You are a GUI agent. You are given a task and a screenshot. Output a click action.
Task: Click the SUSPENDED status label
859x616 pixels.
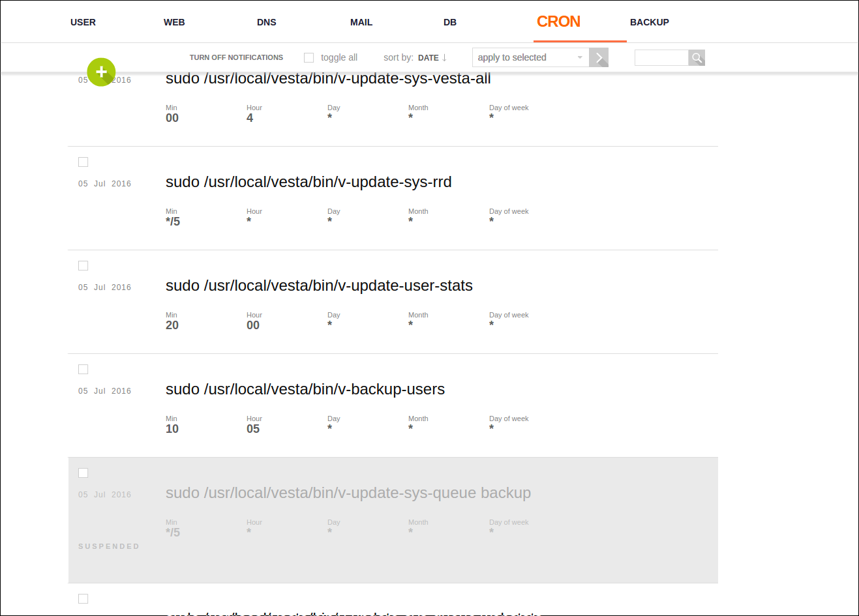[x=109, y=546]
